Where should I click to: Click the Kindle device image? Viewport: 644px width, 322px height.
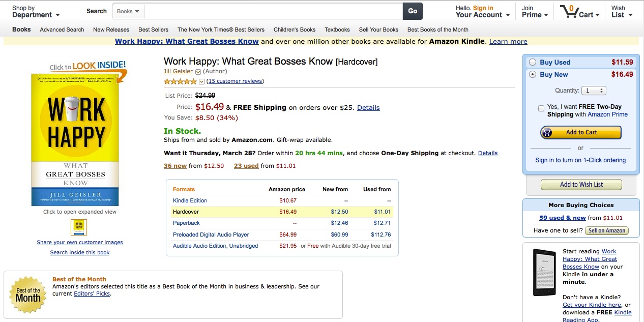point(544,272)
